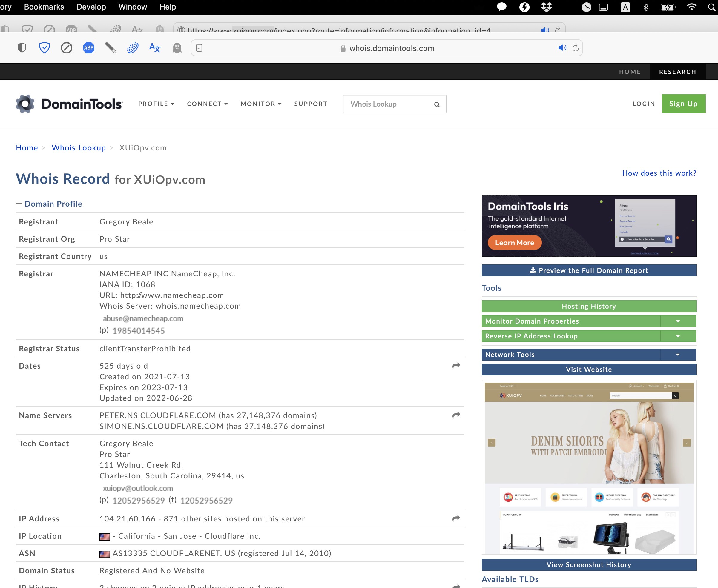Click 'SIMONE.NS.CLOUDFLARE.COM' name server text
The image size is (718, 588).
pos(162,426)
